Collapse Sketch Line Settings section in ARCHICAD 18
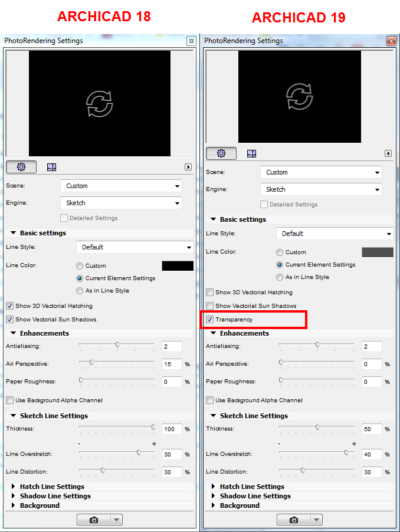This screenshot has width=400, height=532. pos(13,416)
